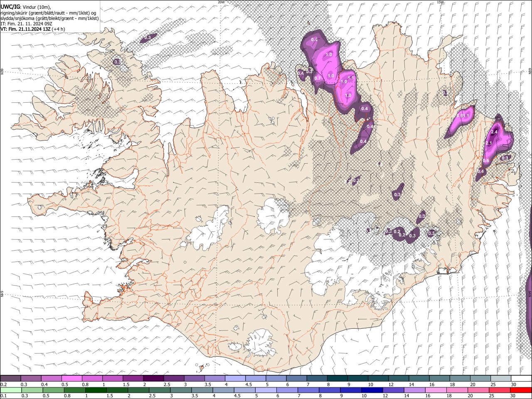Click the 2.4 precipitation value on the east coast

coord(494,132)
